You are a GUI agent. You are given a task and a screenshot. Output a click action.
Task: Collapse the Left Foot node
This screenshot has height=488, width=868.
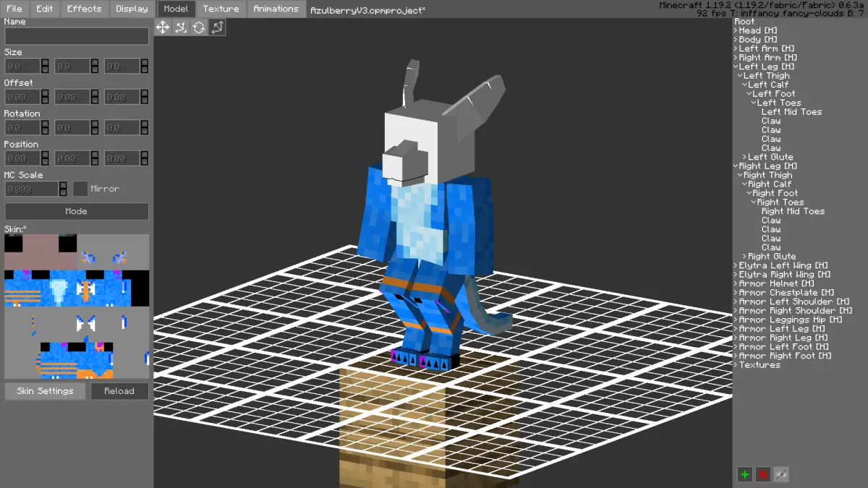[749, 94]
